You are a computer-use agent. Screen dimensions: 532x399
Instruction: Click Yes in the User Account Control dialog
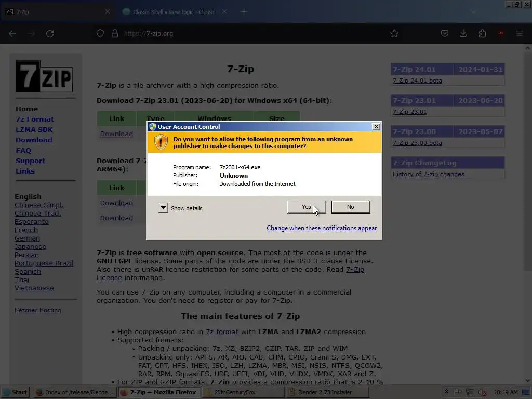(307, 207)
